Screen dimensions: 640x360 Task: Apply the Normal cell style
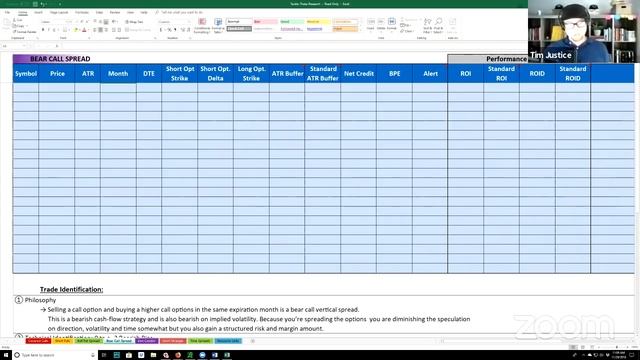click(239, 22)
